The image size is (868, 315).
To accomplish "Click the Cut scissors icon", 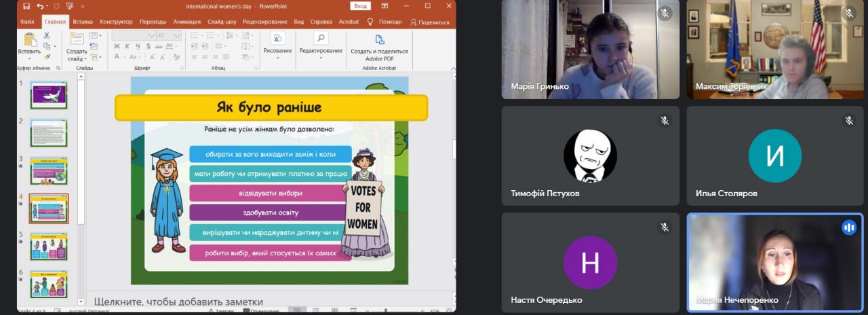I will click(x=47, y=35).
